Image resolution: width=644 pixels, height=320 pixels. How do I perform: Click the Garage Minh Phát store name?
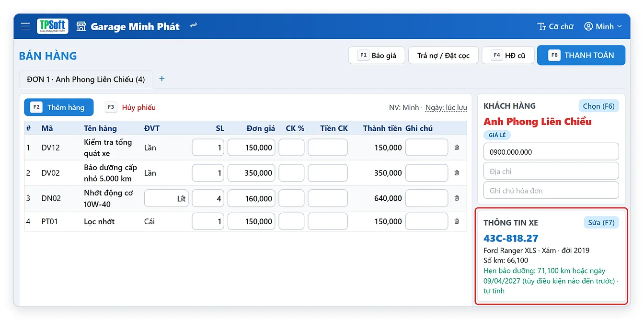pyautogui.click(x=135, y=26)
